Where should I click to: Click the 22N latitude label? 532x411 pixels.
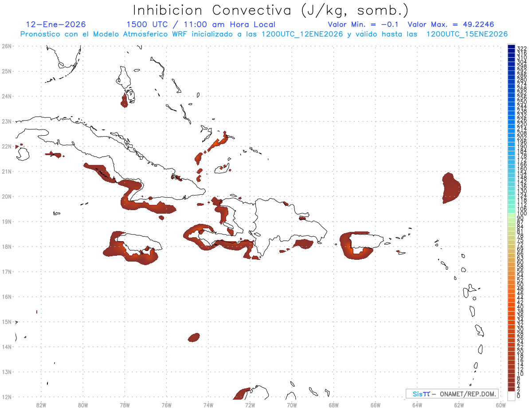tap(7, 146)
